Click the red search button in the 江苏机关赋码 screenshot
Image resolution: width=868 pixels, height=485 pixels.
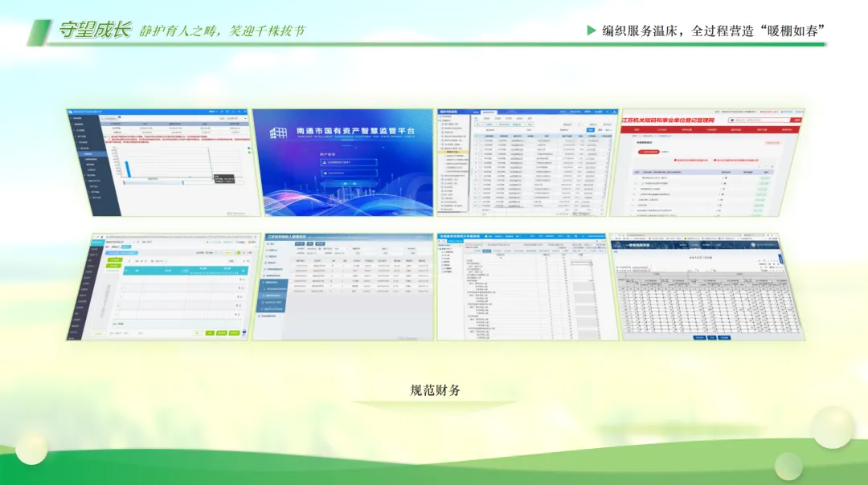pos(796,120)
